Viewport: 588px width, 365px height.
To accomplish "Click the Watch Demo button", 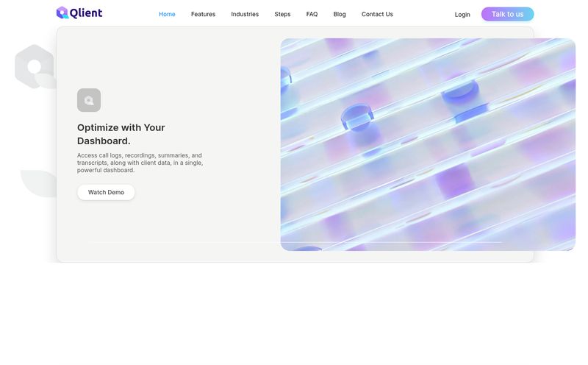I will pyautogui.click(x=106, y=192).
